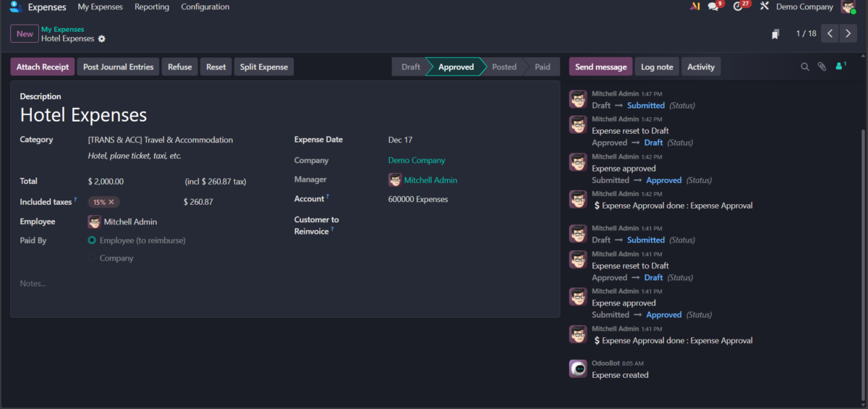Open the Configuration menu
868x409 pixels.
pyautogui.click(x=205, y=7)
